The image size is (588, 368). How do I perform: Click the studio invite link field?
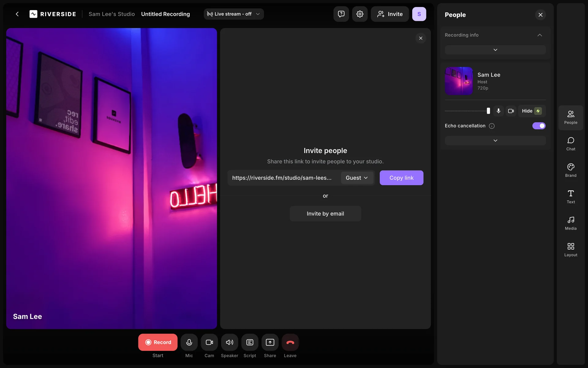point(282,178)
